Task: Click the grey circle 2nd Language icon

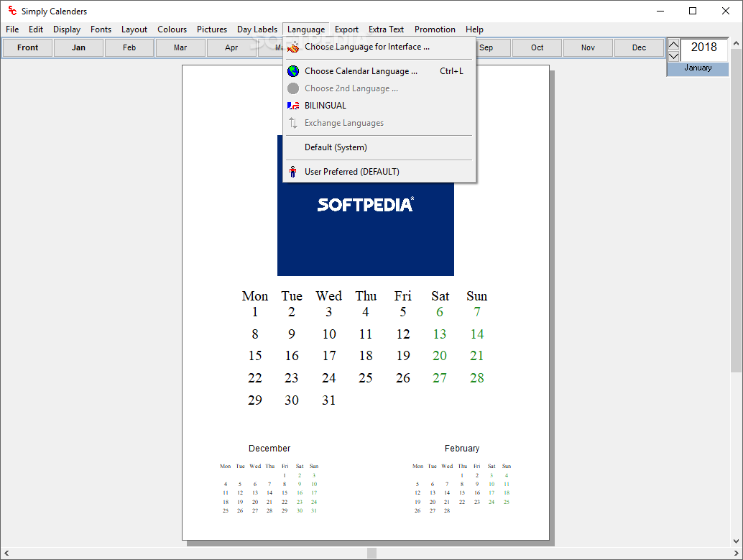Action: click(x=293, y=88)
